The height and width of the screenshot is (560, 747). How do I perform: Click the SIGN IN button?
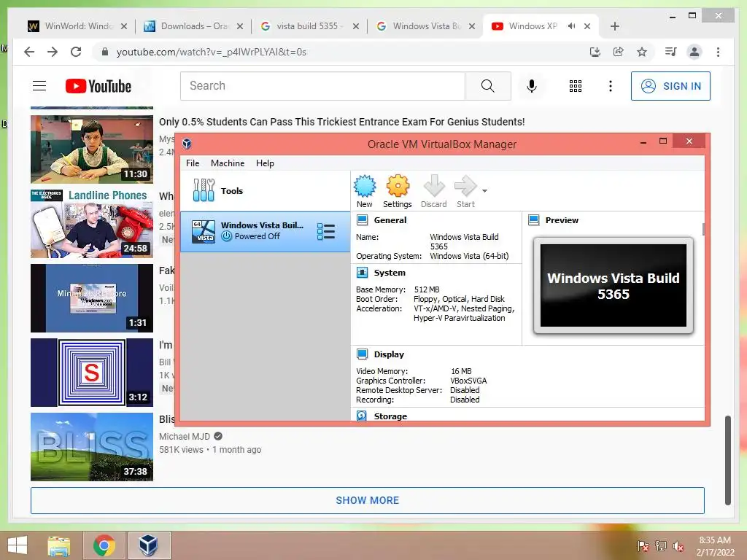670,86
